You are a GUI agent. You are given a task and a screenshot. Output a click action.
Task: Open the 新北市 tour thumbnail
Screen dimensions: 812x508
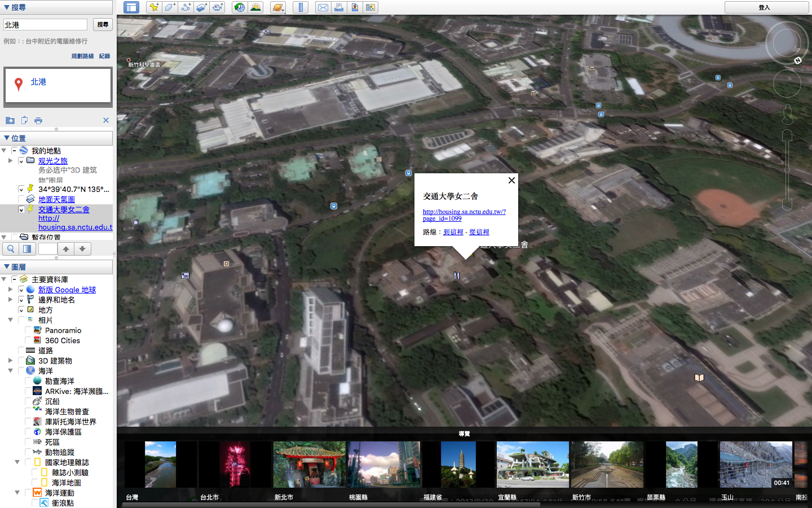(309, 465)
